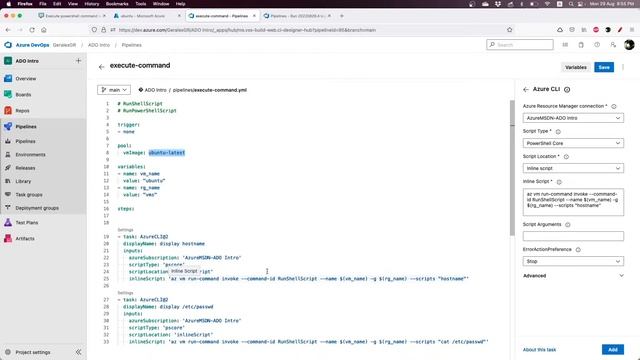This screenshot has height=360, width=640.
Task: Open Bookmarks menu in menu bar
Action: coord(117,4)
